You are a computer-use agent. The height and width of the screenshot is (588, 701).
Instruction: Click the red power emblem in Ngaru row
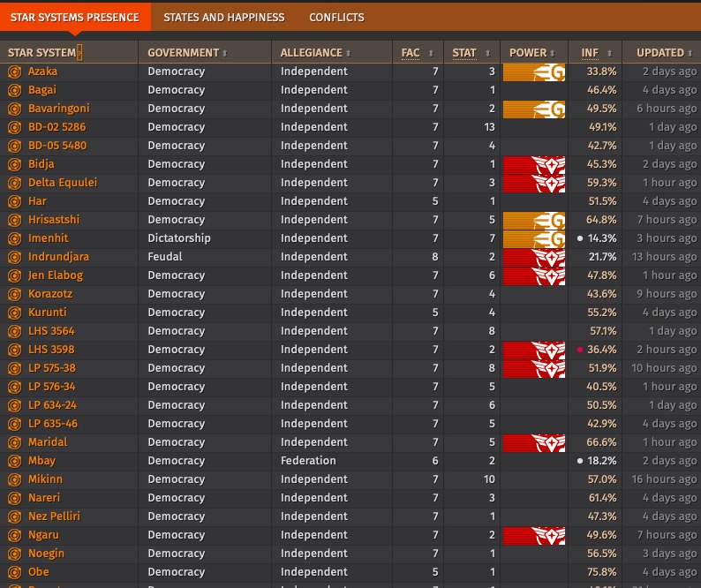[534, 535]
